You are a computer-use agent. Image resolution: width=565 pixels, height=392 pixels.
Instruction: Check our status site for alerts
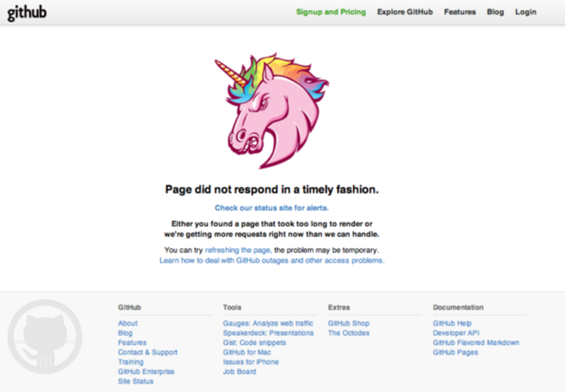click(272, 208)
